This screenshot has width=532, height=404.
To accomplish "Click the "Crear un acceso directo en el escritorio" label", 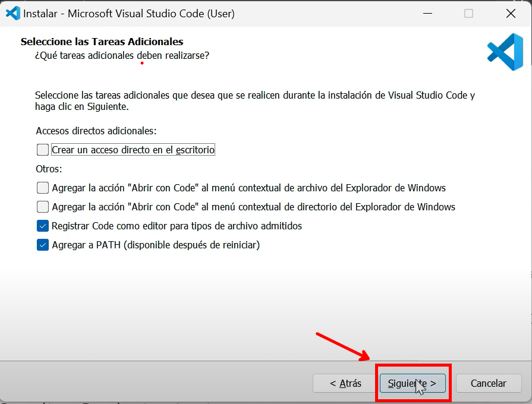I will point(133,150).
